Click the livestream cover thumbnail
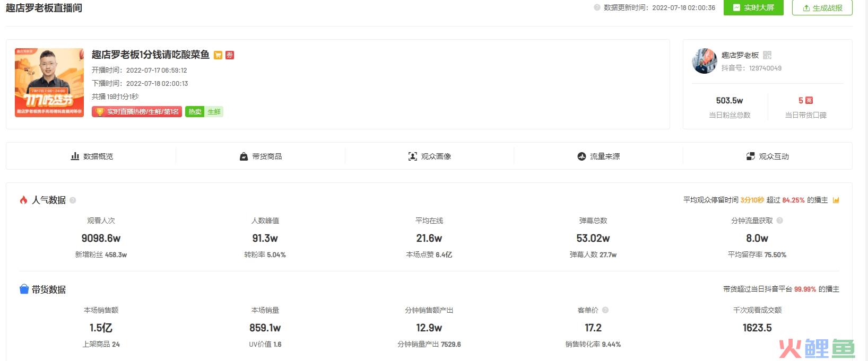 49,83
